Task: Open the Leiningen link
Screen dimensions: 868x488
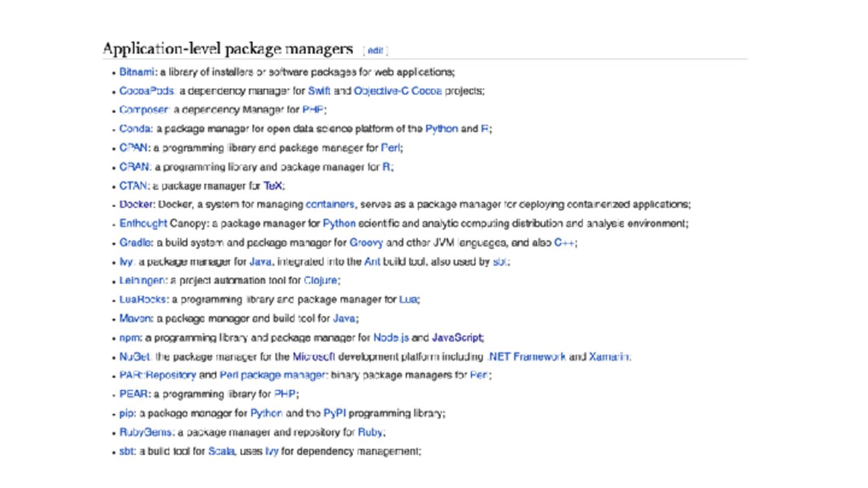Action: 143,281
